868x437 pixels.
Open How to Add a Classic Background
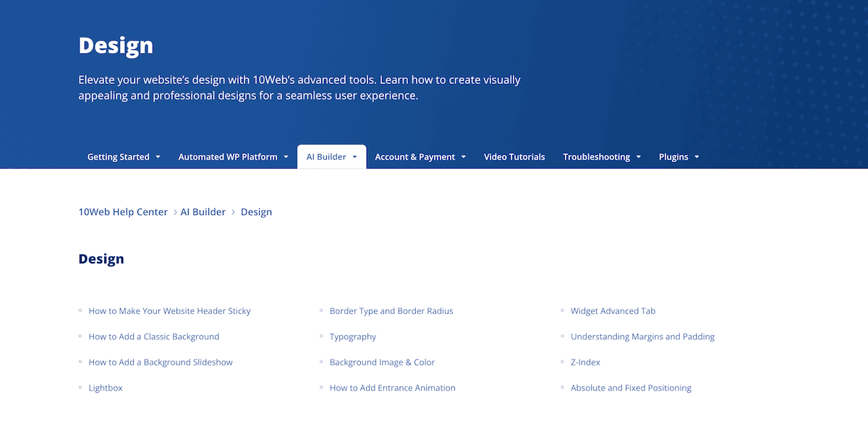coord(154,336)
